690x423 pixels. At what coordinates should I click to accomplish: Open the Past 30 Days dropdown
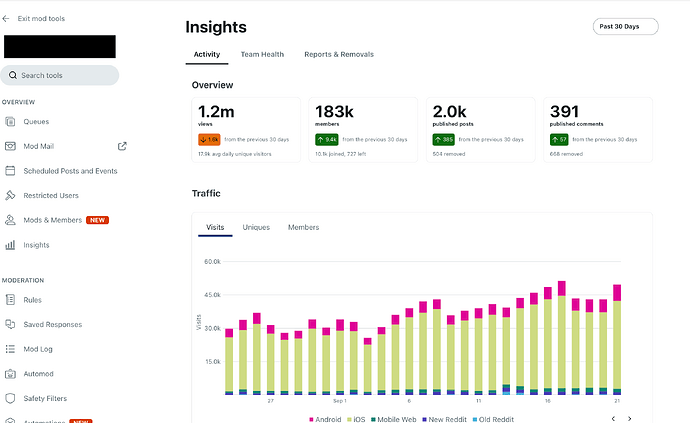[625, 27]
